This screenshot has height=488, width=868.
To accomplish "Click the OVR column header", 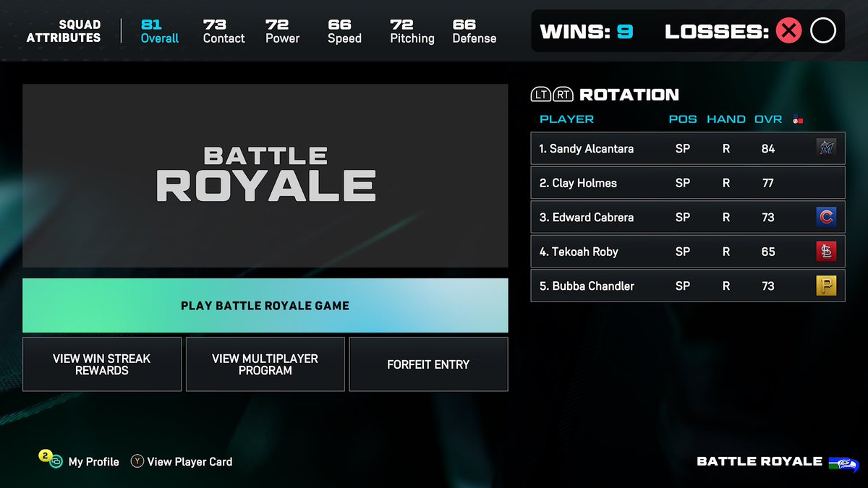I will [768, 119].
